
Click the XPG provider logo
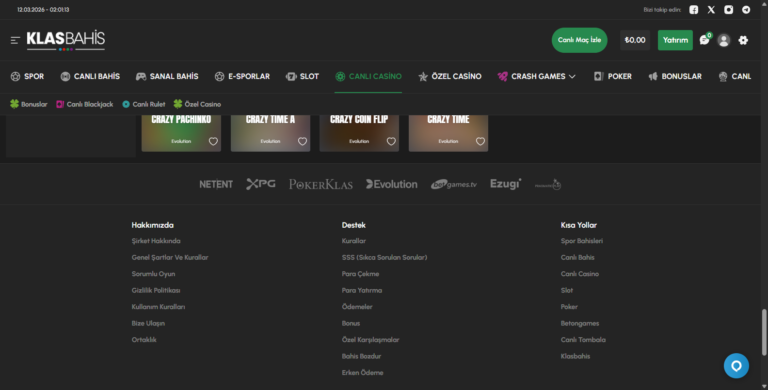coord(261,184)
